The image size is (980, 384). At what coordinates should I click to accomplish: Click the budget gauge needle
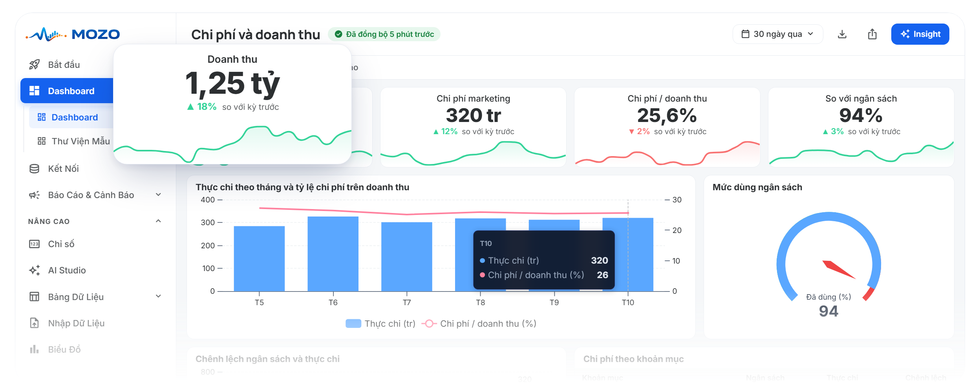pyautogui.click(x=839, y=269)
